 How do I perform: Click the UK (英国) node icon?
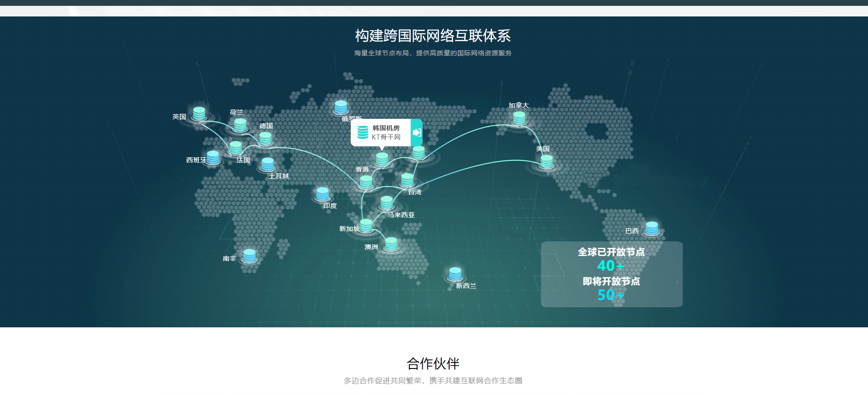[199, 113]
